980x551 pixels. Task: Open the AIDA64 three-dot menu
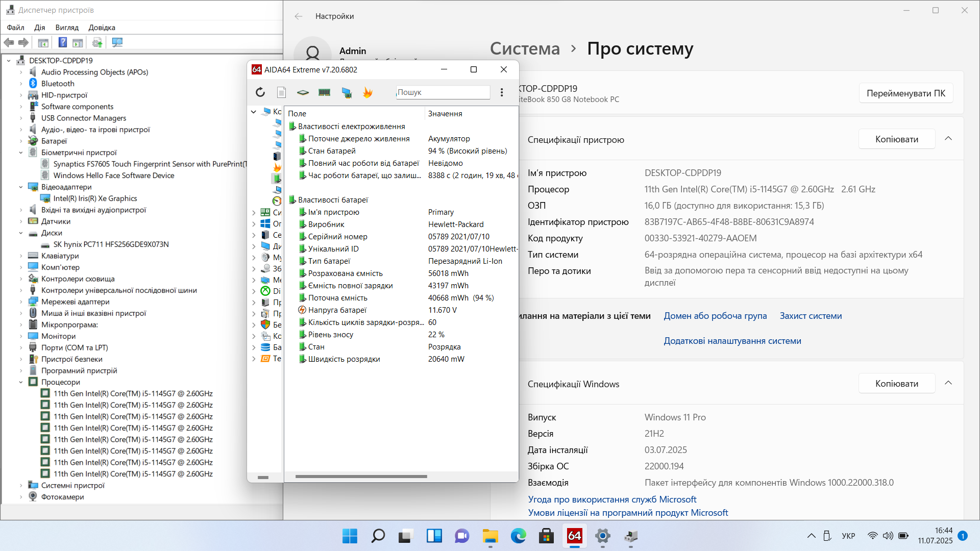[502, 92]
